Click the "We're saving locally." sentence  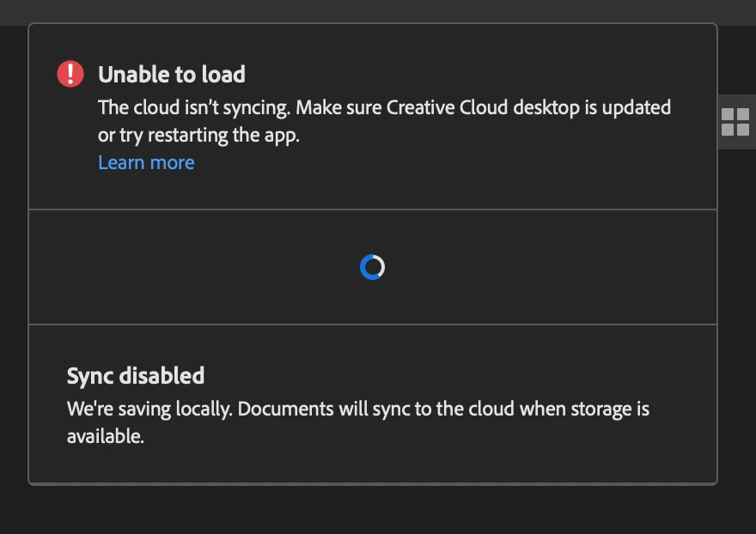click(x=149, y=409)
